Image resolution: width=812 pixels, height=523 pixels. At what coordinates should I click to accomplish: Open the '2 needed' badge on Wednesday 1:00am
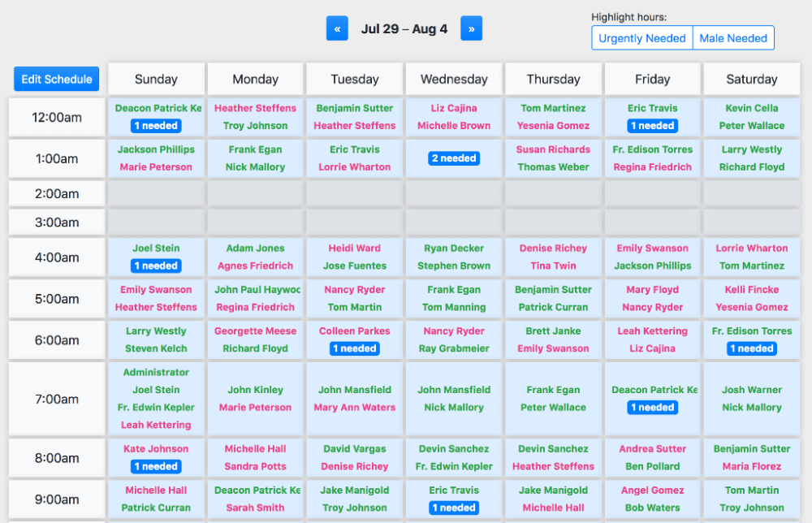pyautogui.click(x=454, y=158)
